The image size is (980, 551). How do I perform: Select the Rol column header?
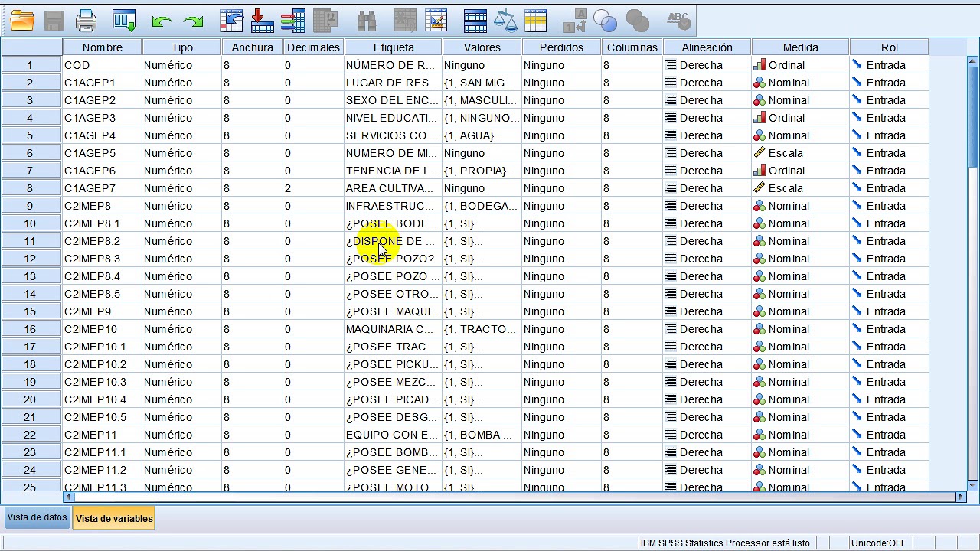[x=890, y=47]
